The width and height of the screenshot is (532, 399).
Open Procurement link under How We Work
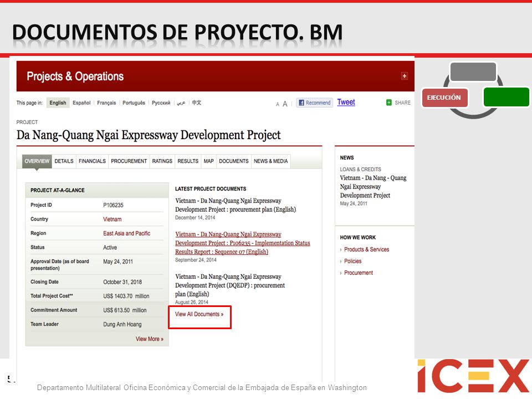pos(359,273)
